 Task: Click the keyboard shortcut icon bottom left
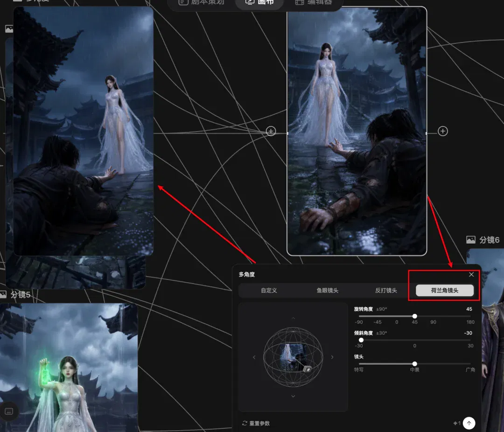9,411
